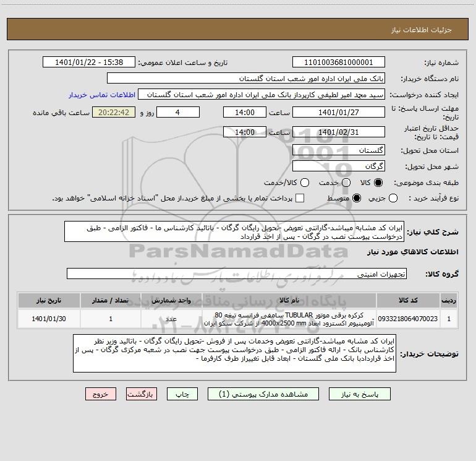Click the شرح کلی نیاز description box
476x461 pixels.
[234, 231]
